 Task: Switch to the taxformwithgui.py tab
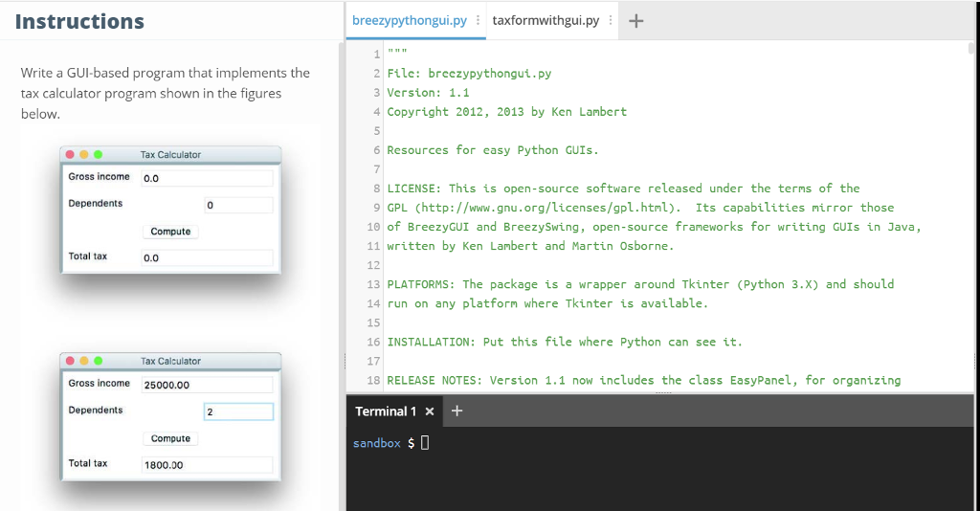[x=546, y=21]
